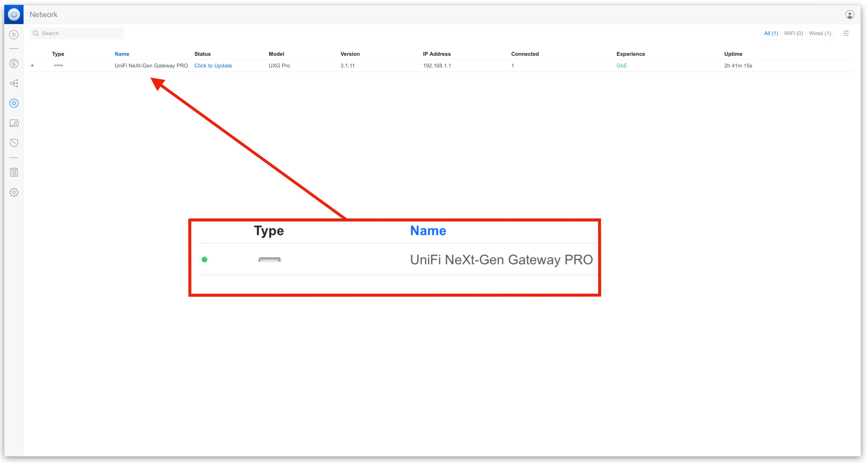This screenshot has height=463, width=868.
Task: Sort table by the Name column header
Action: (122, 54)
